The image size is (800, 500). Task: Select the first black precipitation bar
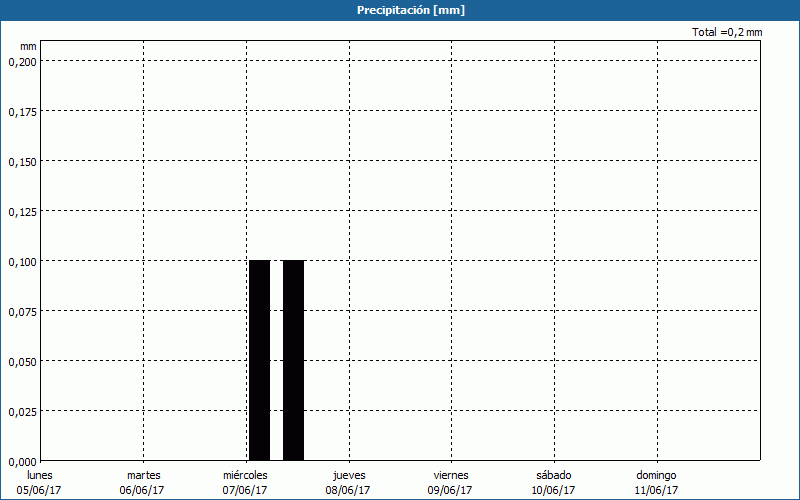(x=259, y=360)
